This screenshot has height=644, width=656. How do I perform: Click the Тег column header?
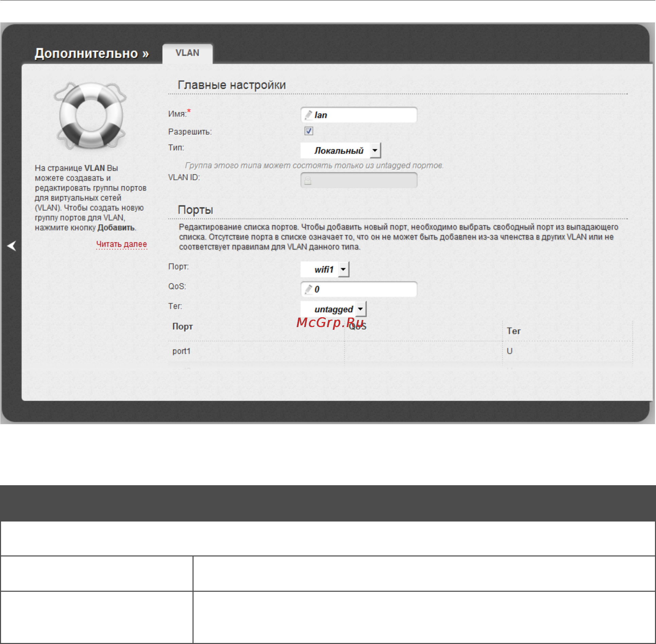point(513,331)
